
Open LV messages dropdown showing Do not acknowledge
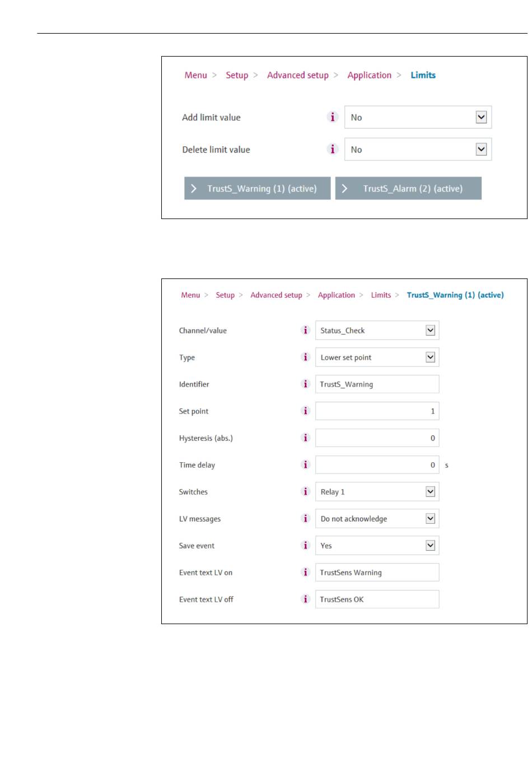377,519
